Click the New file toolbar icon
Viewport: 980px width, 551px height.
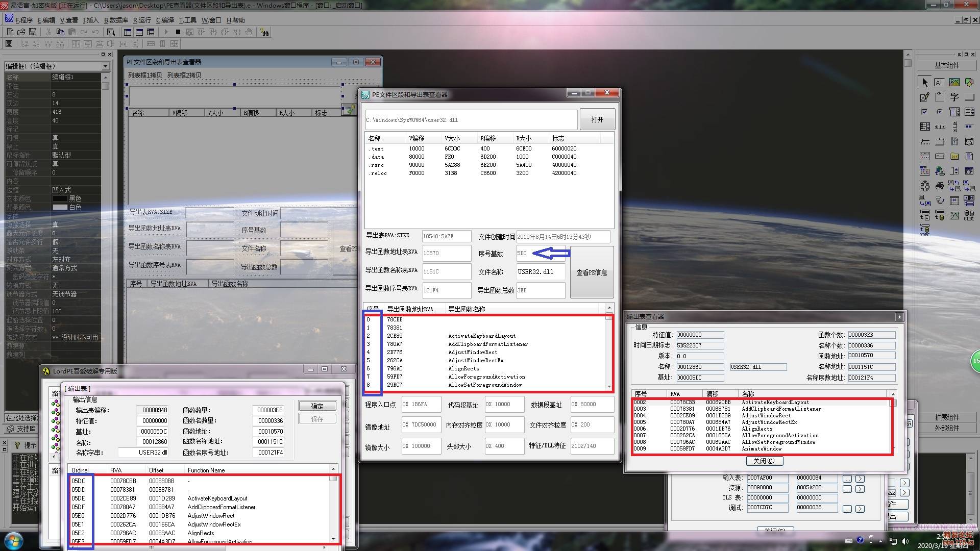[x=10, y=32]
